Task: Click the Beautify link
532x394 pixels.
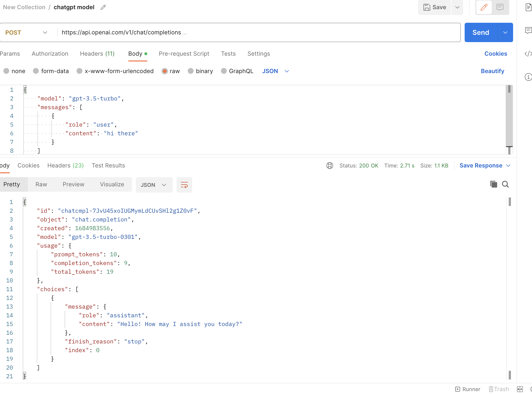Action: click(492, 71)
